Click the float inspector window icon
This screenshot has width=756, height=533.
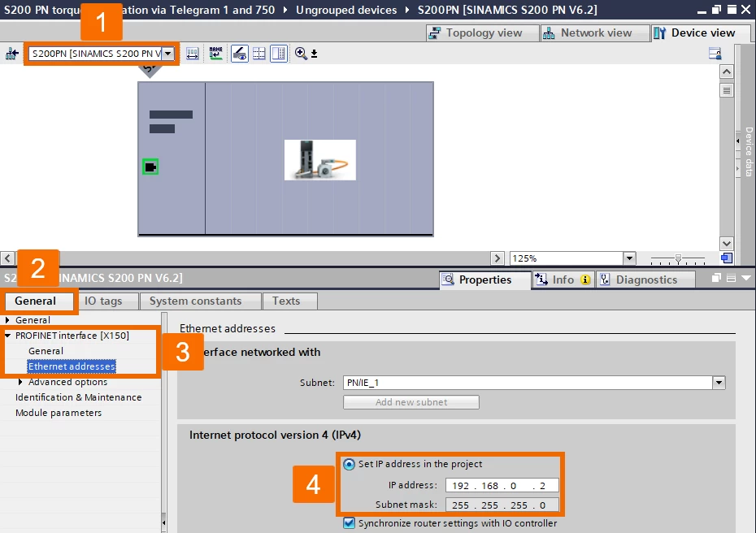click(716, 278)
